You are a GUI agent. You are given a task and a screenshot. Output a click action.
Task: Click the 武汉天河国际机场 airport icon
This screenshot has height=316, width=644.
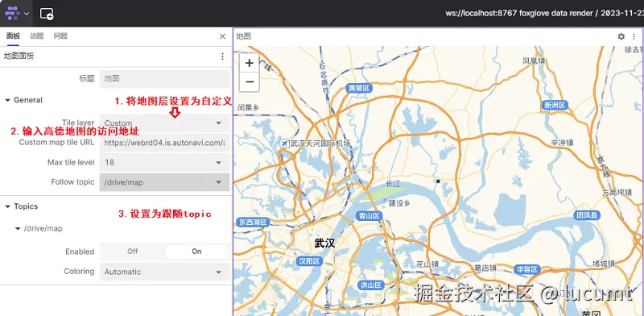284,143
